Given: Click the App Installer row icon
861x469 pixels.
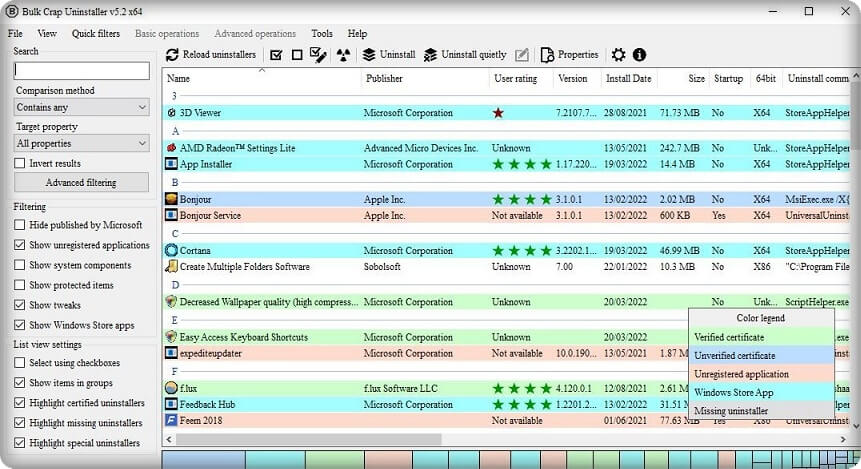Looking at the screenshot, I should coord(171,164).
